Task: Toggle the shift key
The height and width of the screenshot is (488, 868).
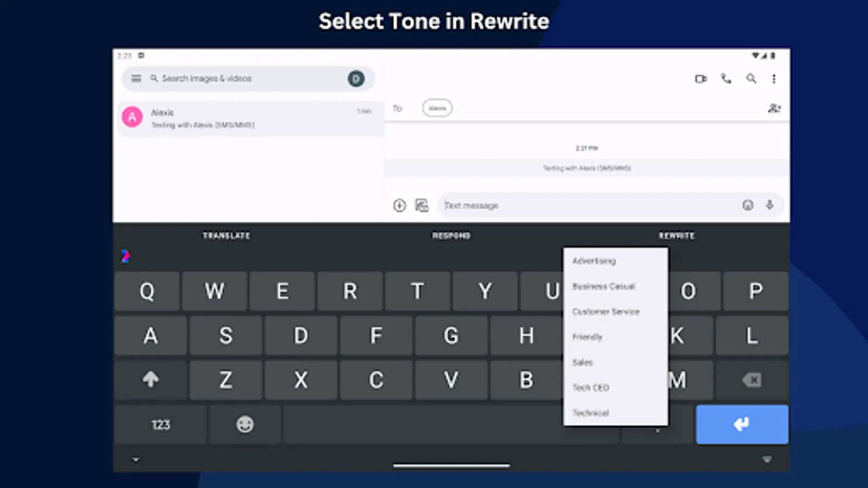Action: tap(151, 380)
